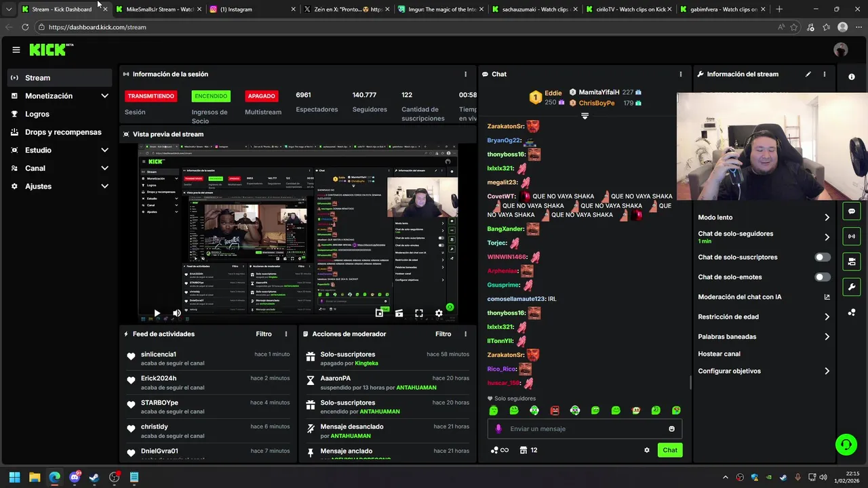Open Palabras baneadas arrow
Image resolution: width=868 pixels, height=488 pixels.
(827, 337)
